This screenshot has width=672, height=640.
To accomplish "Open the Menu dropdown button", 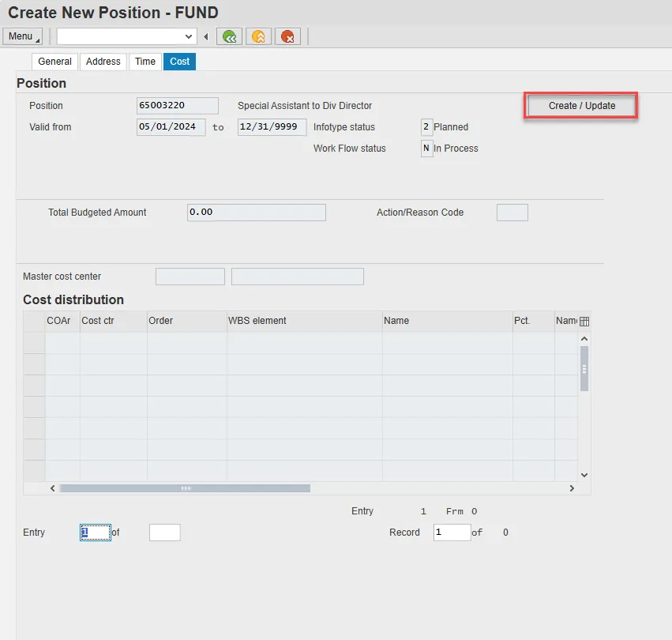I will (x=22, y=36).
